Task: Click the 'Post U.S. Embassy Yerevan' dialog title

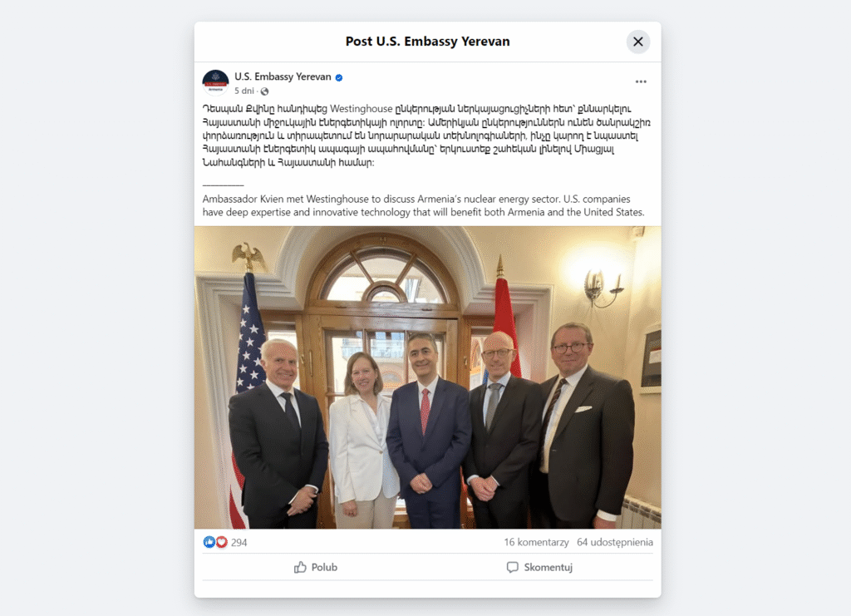Action: tap(428, 42)
